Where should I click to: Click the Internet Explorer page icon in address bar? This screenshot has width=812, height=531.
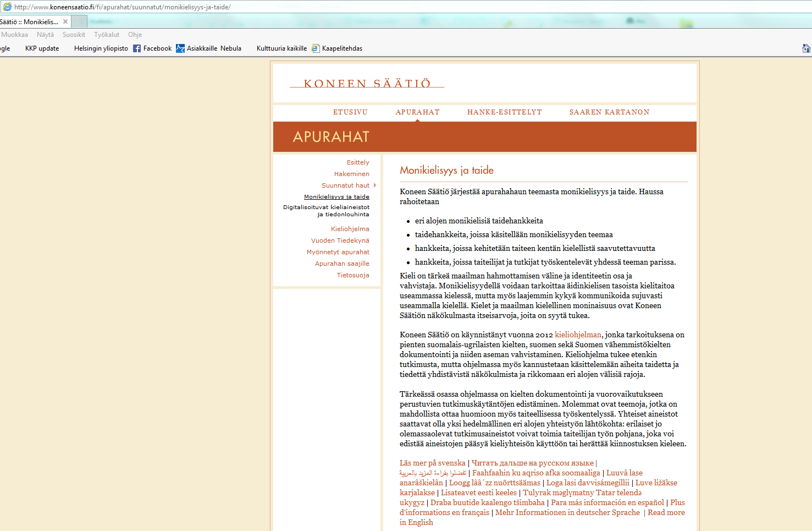pyautogui.click(x=7, y=7)
